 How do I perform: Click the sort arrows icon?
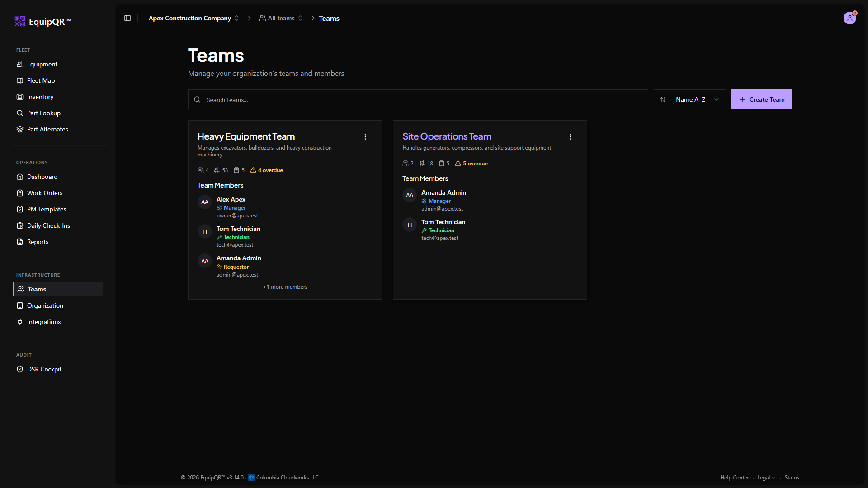click(x=663, y=99)
